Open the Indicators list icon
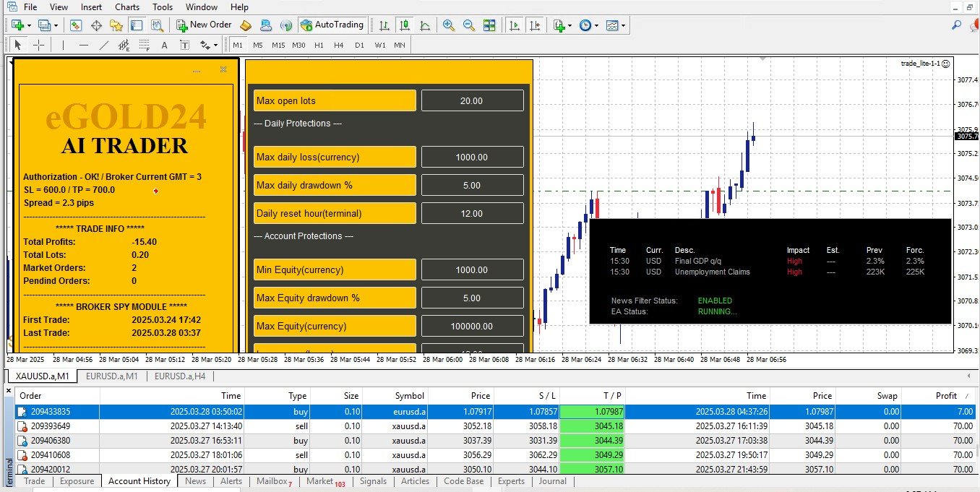This screenshot has height=492, width=980. (559, 25)
